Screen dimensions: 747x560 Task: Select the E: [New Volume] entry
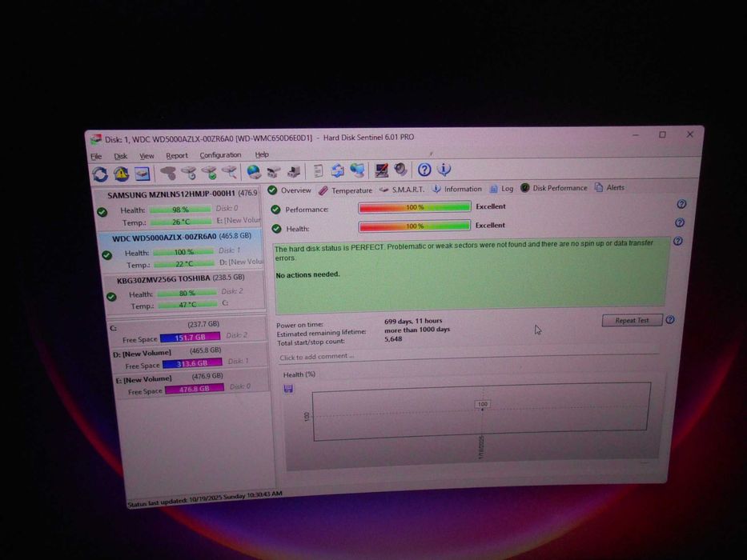[x=191, y=384]
